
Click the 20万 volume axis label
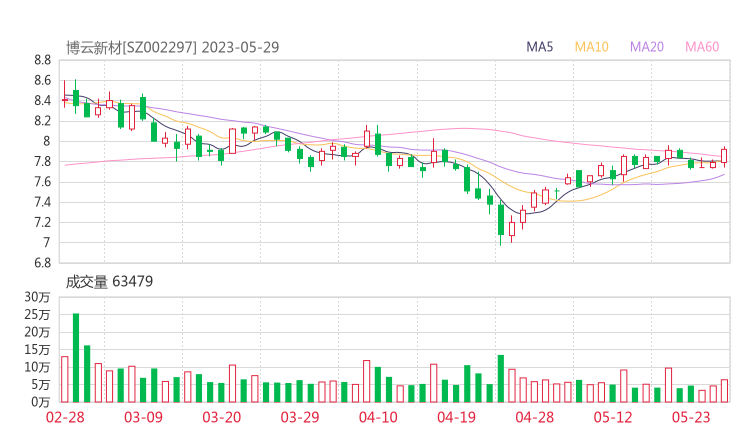click(x=37, y=332)
